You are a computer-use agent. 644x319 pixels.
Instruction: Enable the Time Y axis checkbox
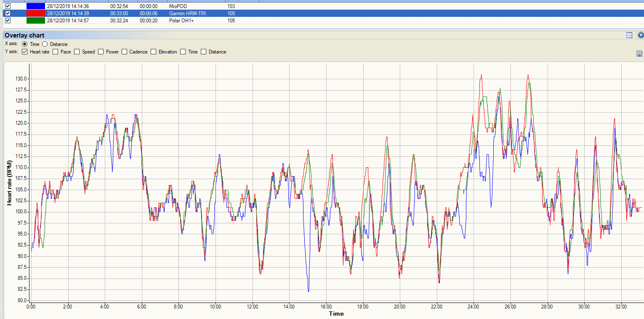click(x=183, y=52)
